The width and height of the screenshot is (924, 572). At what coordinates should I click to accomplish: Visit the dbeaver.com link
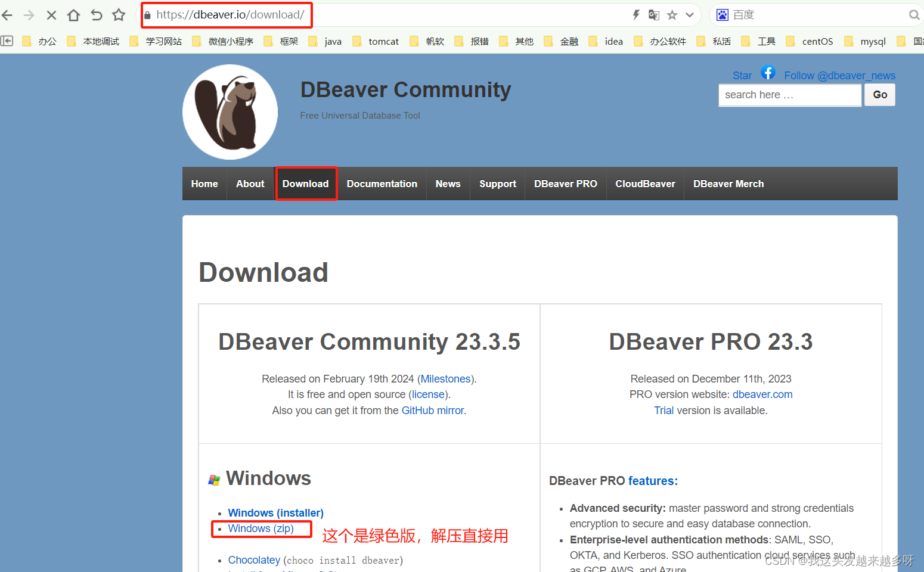(762, 394)
